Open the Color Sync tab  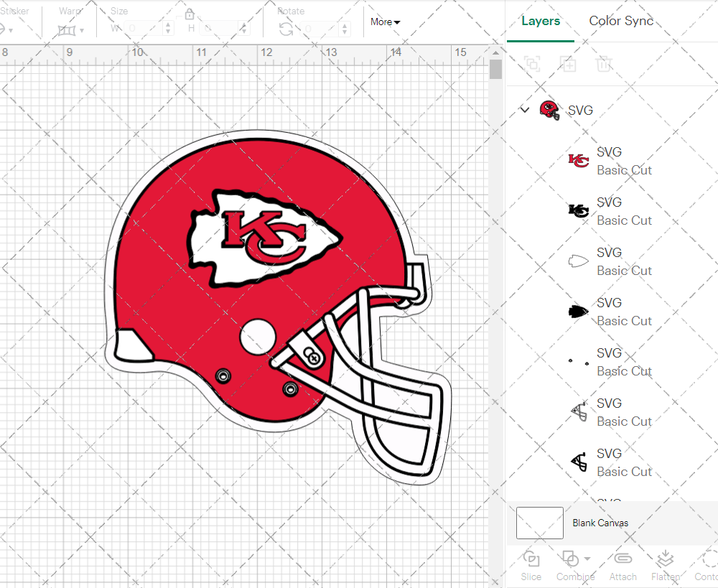tap(621, 21)
